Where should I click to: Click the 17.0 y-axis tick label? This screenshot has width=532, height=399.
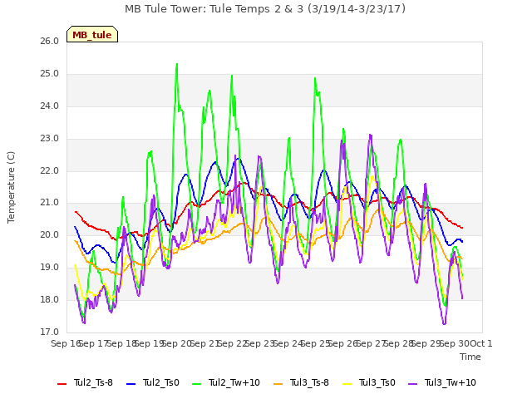coord(49,332)
